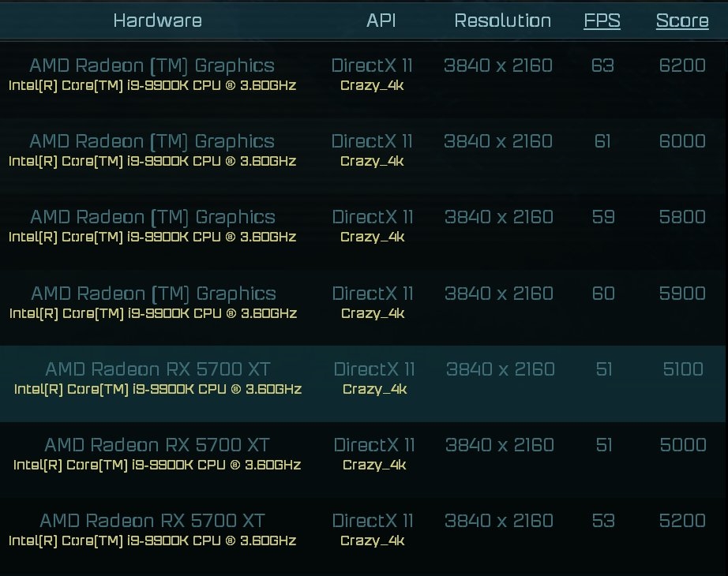
Task: Click the score 6000 in the second row
Action: (x=682, y=141)
